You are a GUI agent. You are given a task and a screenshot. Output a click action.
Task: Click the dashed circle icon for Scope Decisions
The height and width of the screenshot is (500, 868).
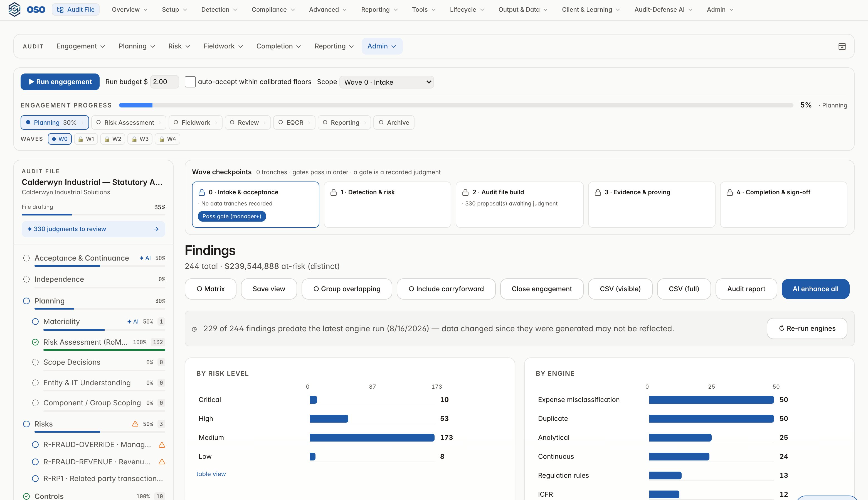click(x=35, y=362)
